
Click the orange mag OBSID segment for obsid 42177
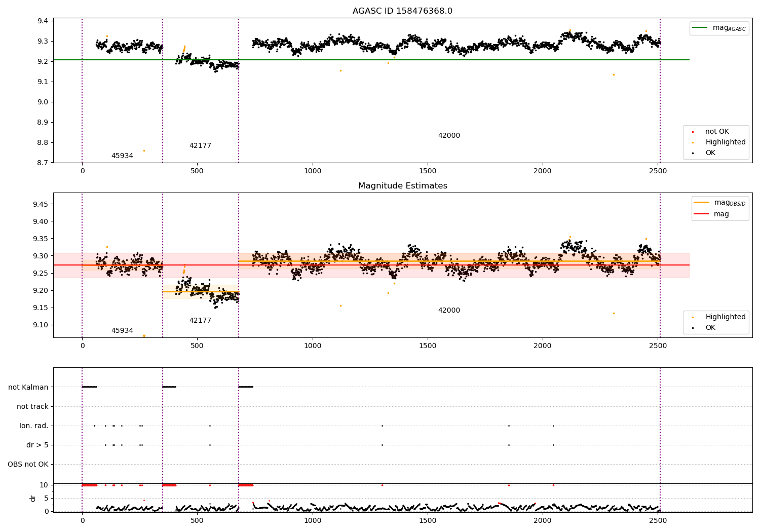click(201, 292)
